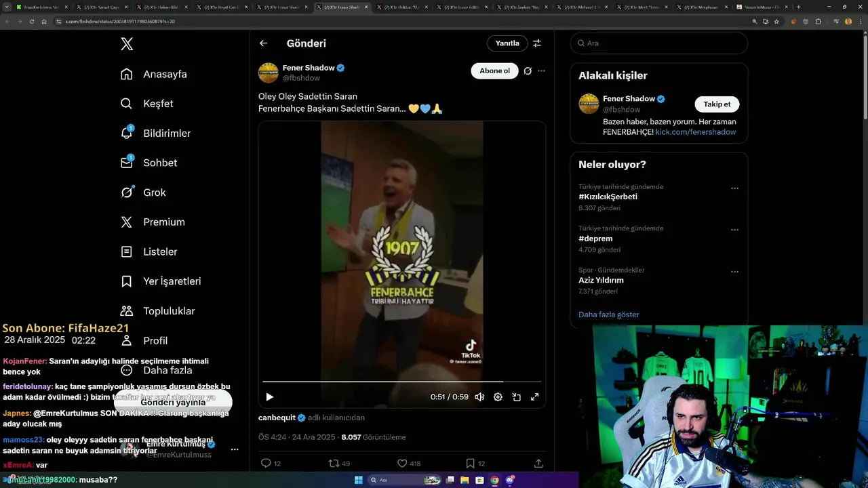
Task: Open a new browser tab
Action: tap(798, 7)
